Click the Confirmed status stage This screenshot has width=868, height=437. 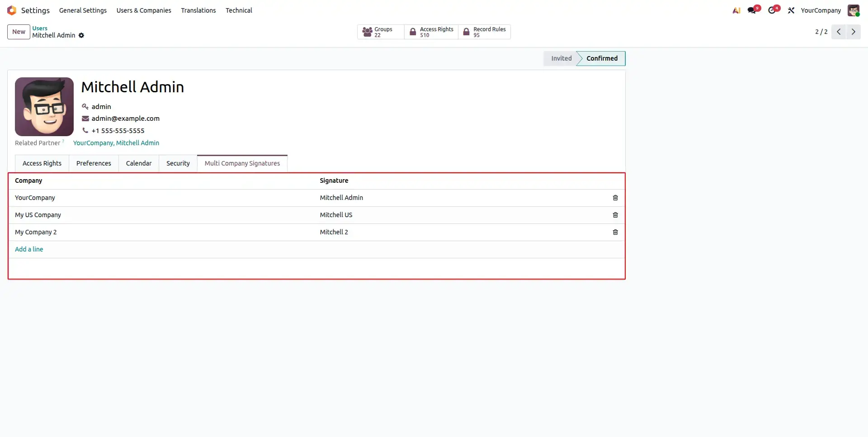pos(602,58)
